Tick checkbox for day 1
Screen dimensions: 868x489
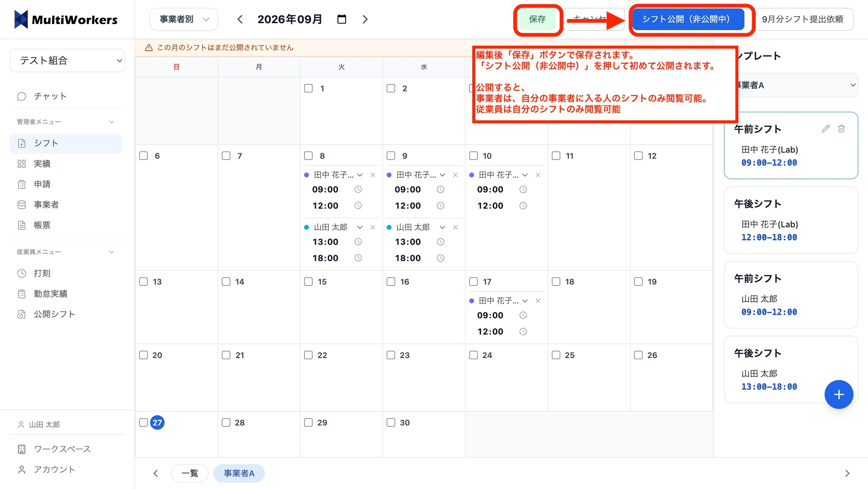308,89
